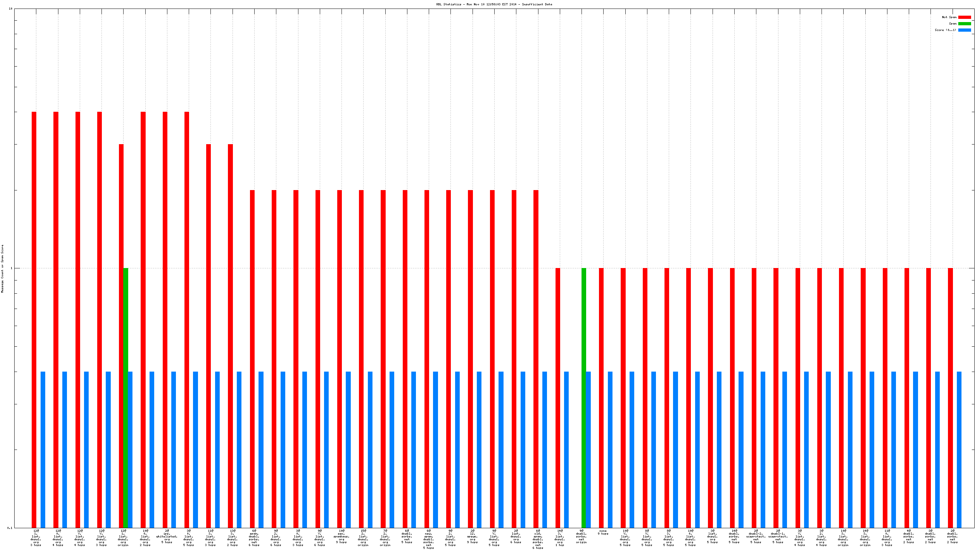This screenshot has width=980, height=551.
Task: Click the green Spam legend swatch
Action: 964,23
